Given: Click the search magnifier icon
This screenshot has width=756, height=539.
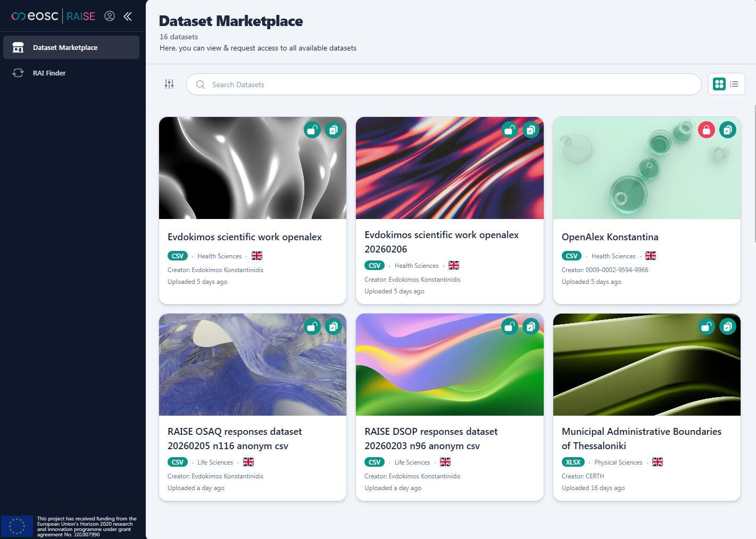Looking at the screenshot, I should [x=200, y=84].
